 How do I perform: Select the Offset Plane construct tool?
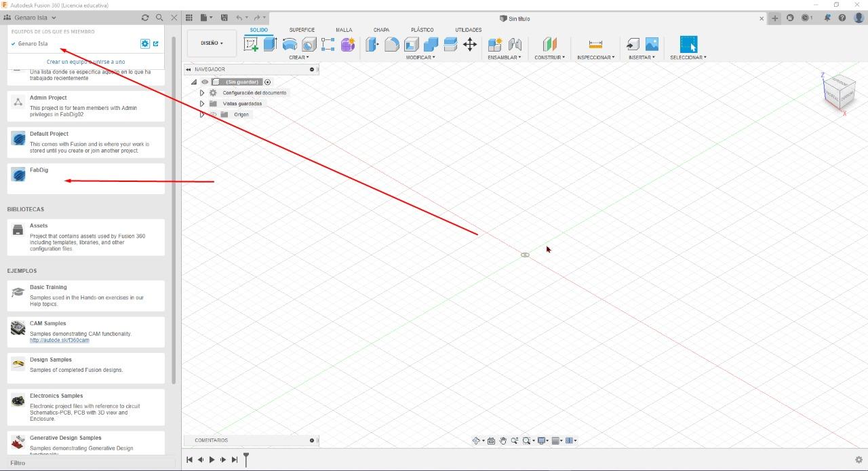click(549, 45)
